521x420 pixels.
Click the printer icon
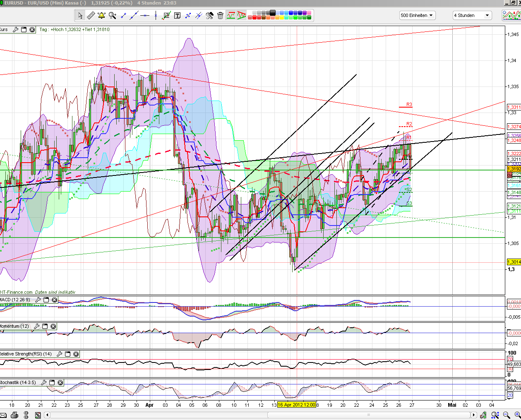click(x=14, y=415)
